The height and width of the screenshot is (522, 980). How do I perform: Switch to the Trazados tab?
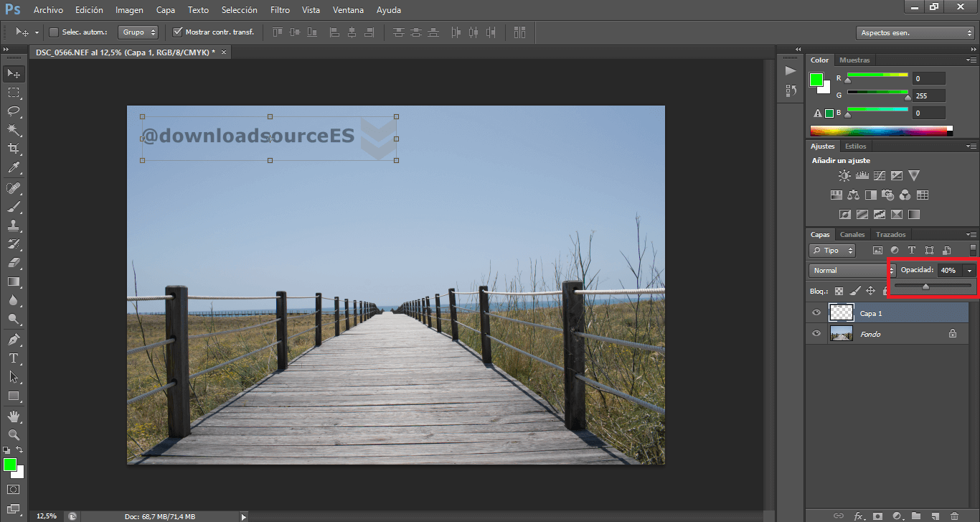click(890, 235)
